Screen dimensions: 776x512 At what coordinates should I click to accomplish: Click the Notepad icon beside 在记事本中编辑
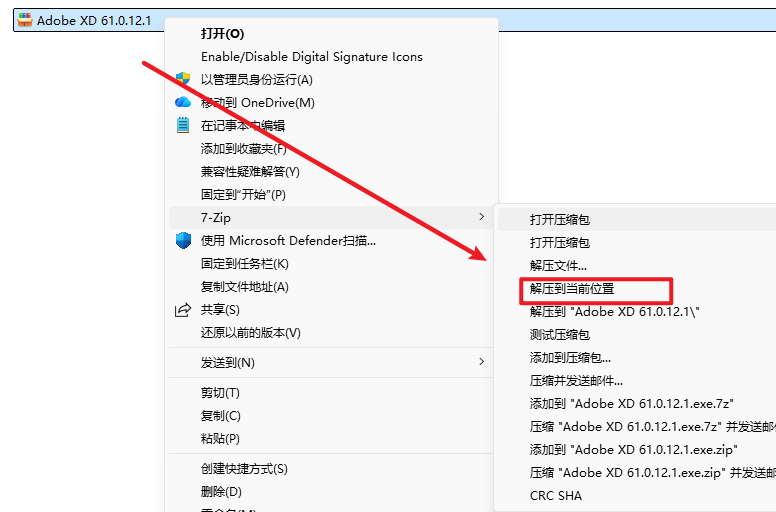coord(183,125)
